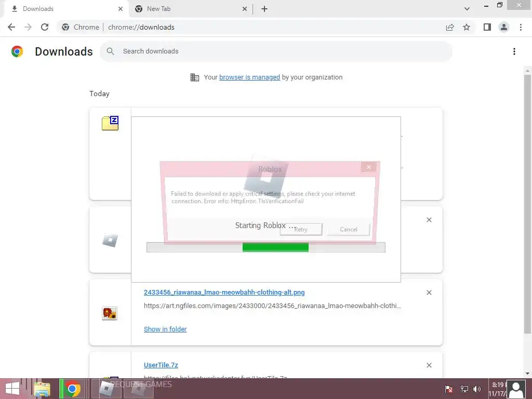Click the 7z archive file icon
The image size is (532, 399).
tap(110, 123)
